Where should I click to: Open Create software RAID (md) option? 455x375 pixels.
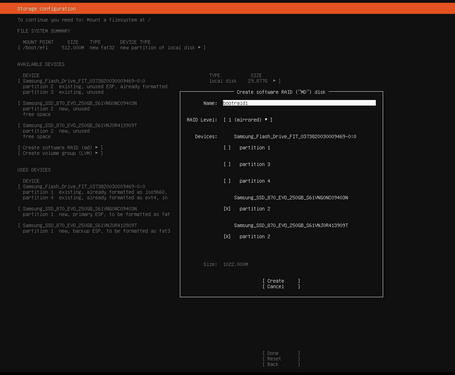[x=60, y=148]
